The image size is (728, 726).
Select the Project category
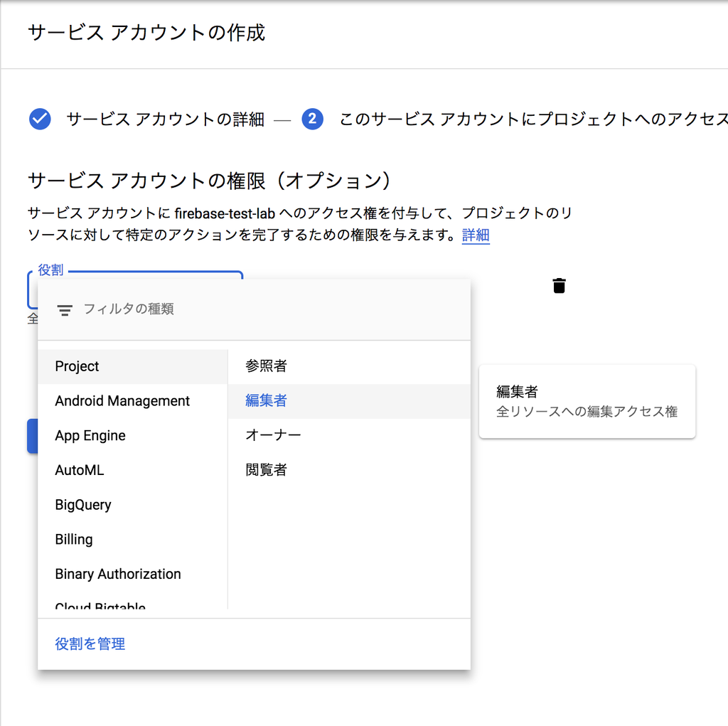point(133,366)
